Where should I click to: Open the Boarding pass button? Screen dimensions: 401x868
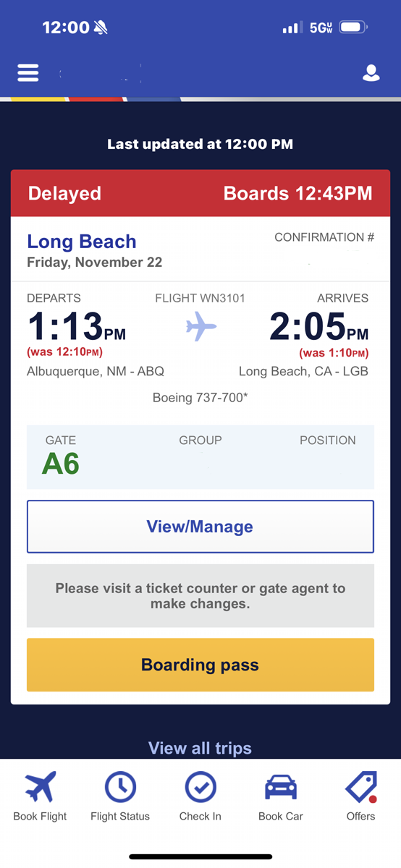(x=200, y=665)
